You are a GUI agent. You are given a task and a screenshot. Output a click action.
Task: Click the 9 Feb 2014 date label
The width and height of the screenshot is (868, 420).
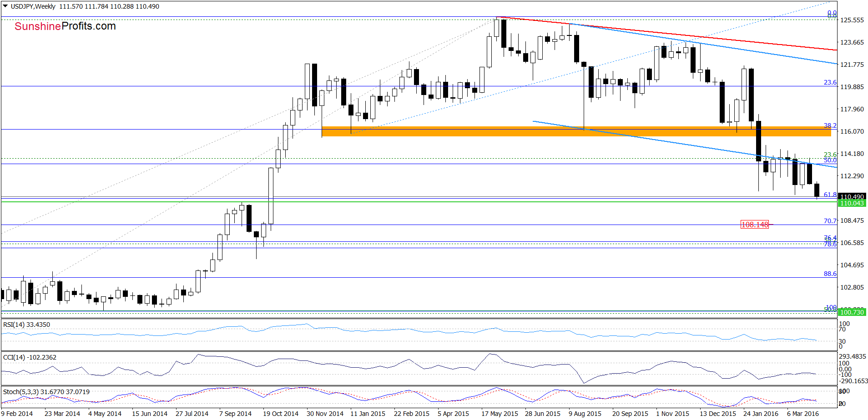pyautogui.click(x=17, y=414)
